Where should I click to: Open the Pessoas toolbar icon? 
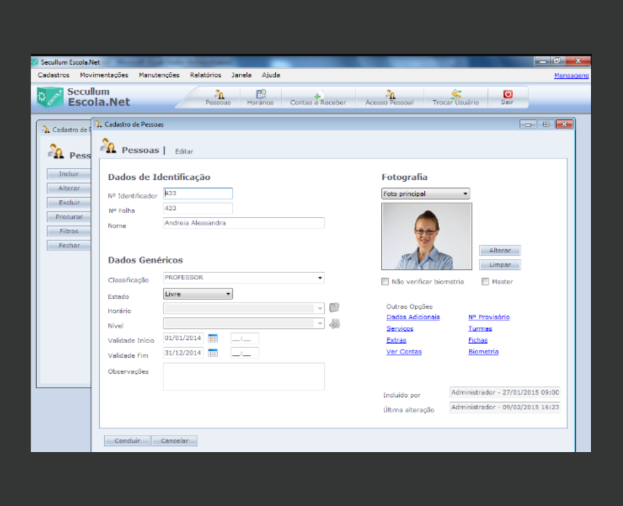pyautogui.click(x=218, y=97)
